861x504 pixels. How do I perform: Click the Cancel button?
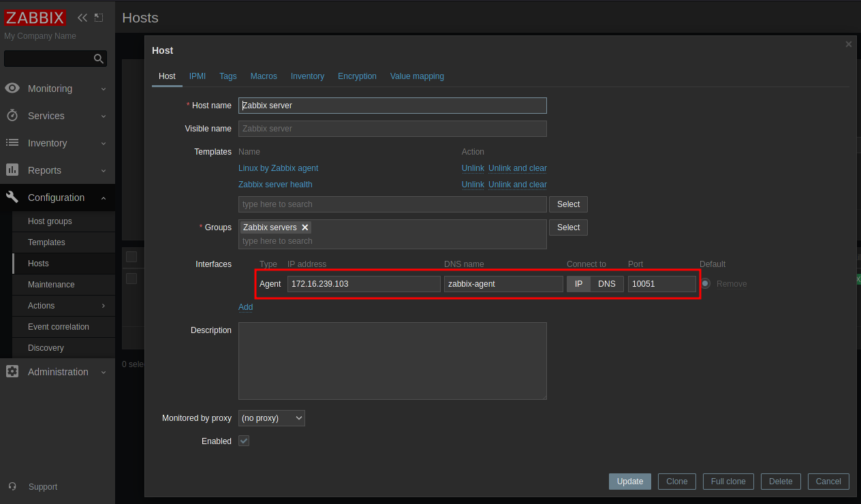(828, 482)
